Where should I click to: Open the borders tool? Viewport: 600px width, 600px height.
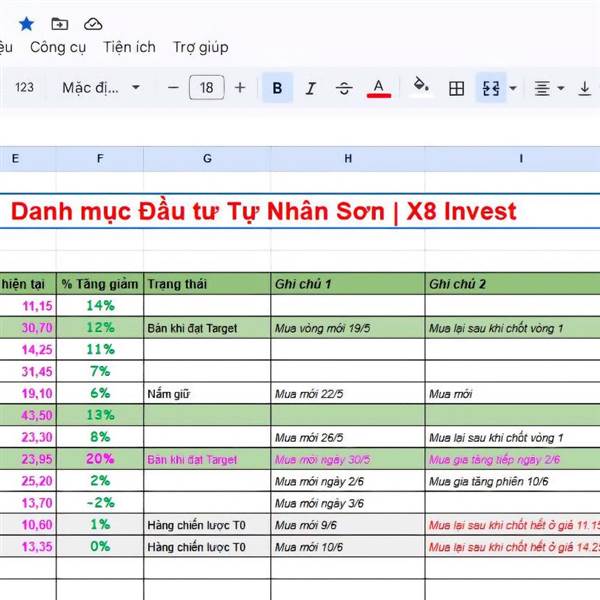click(456, 88)
